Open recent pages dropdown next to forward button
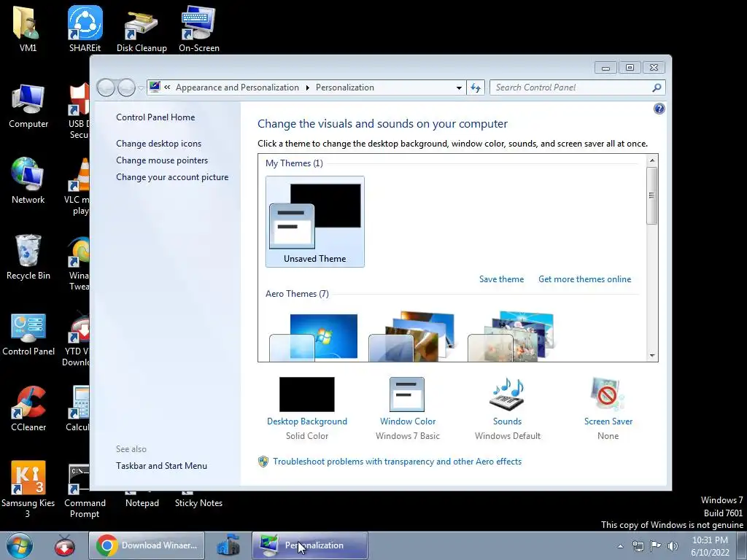Viewport: 747px width, 560px height. coord(141,88)
